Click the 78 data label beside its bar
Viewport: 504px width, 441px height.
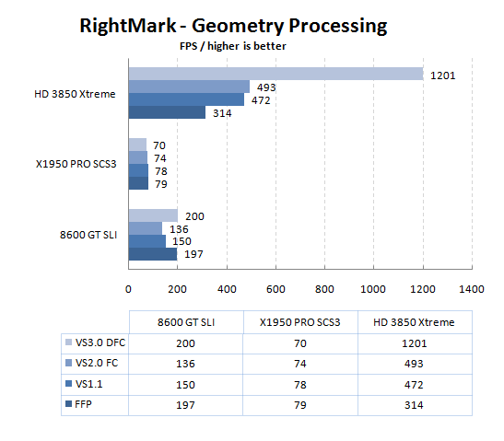(x=161, y=171)
